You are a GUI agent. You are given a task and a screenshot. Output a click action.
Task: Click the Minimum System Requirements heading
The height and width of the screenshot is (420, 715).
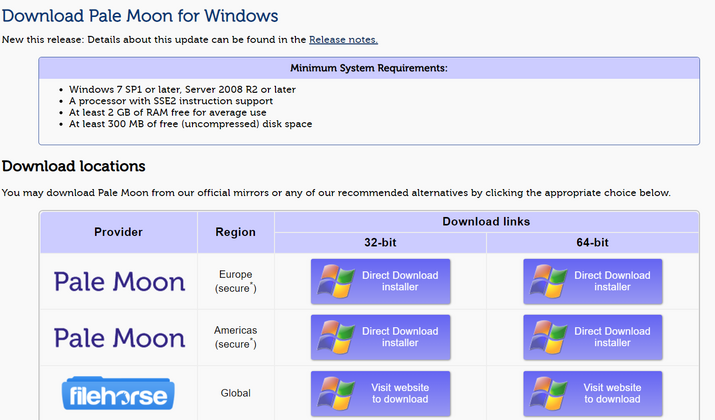click(369, 68)
